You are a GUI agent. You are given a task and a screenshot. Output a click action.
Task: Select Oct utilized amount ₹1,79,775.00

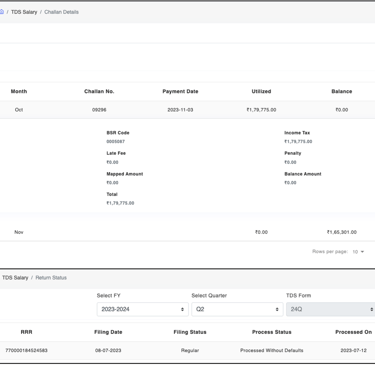point(261,110)
